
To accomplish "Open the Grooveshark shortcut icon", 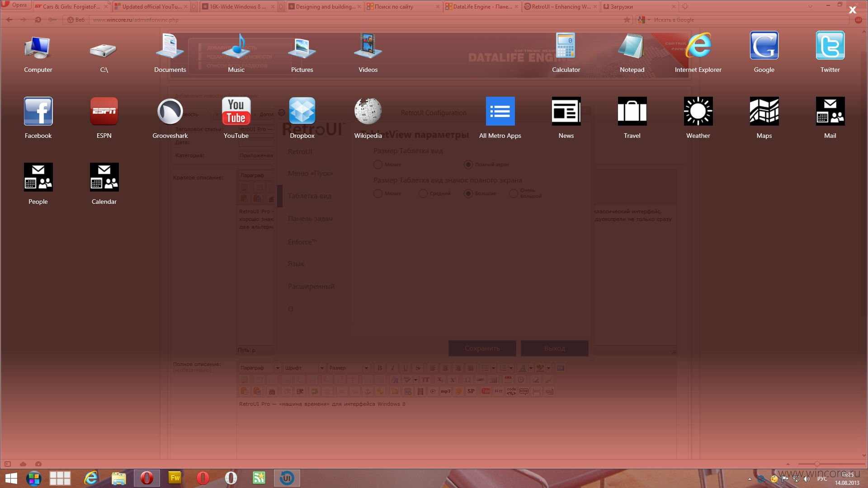I will click(170, 111).
